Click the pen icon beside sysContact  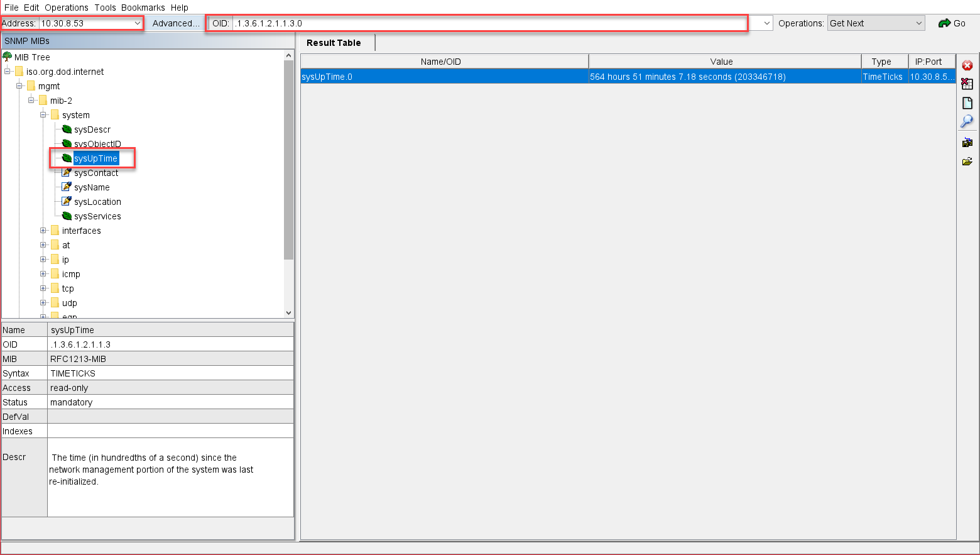point(67,172)
